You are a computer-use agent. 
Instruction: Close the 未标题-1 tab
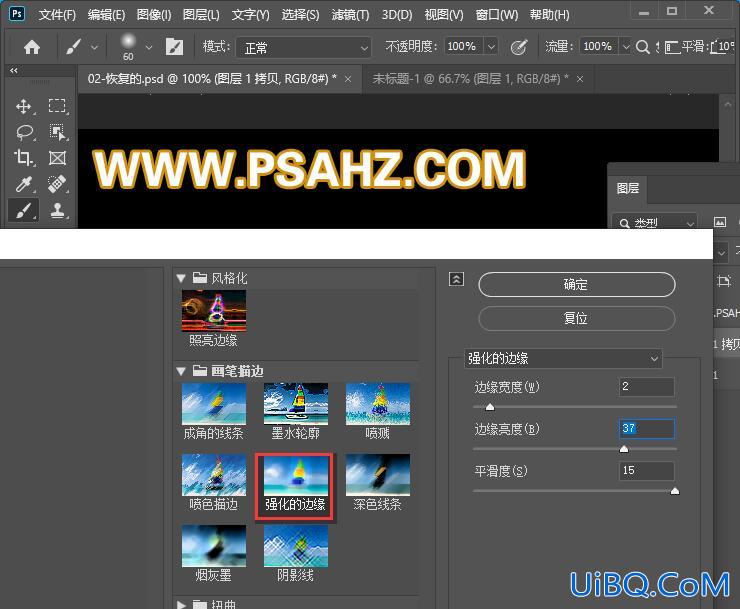(x=580, y=79)
